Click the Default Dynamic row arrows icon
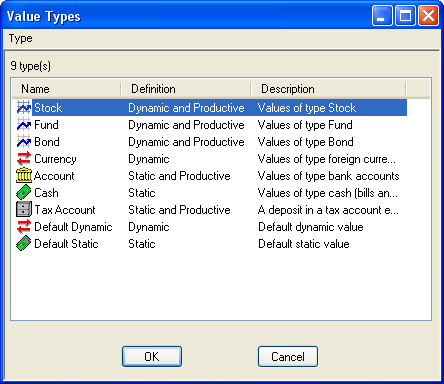 24,227
